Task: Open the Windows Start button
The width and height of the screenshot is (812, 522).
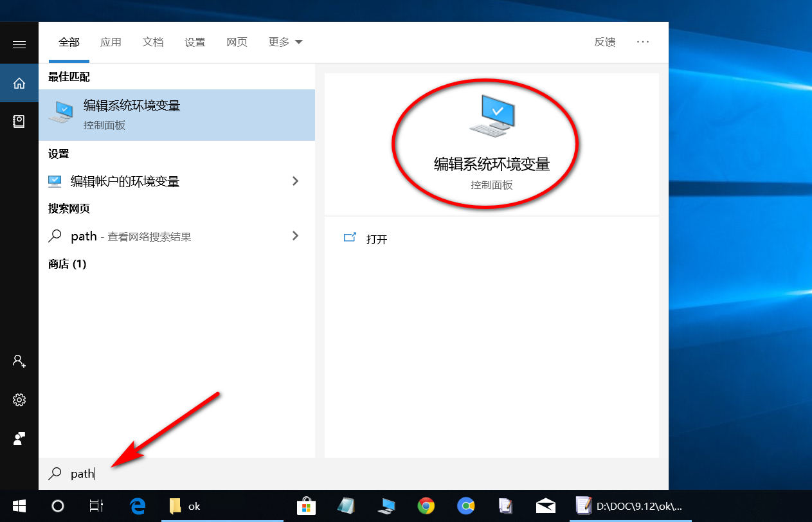Action: click(x=19, y=506)
